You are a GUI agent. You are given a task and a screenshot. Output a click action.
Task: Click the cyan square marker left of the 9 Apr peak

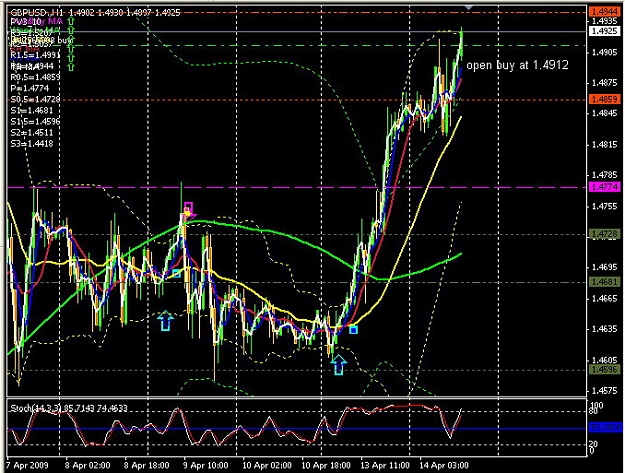coord(176,273)
